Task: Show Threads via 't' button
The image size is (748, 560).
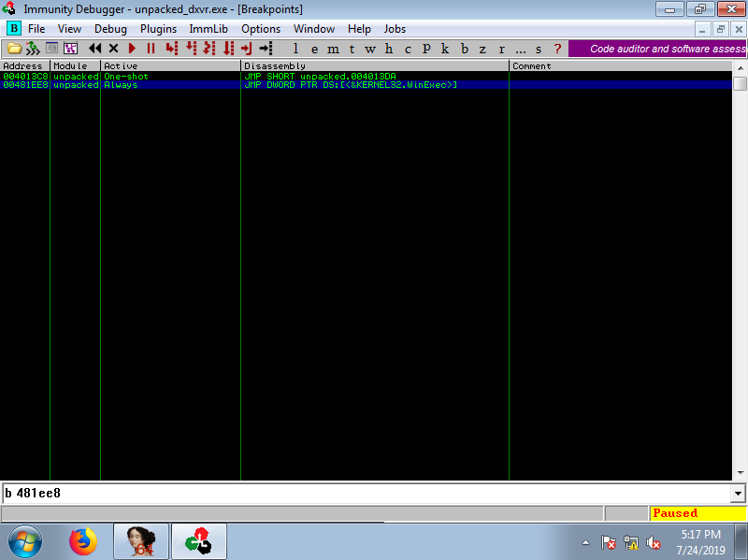Action: click(352, 50)
